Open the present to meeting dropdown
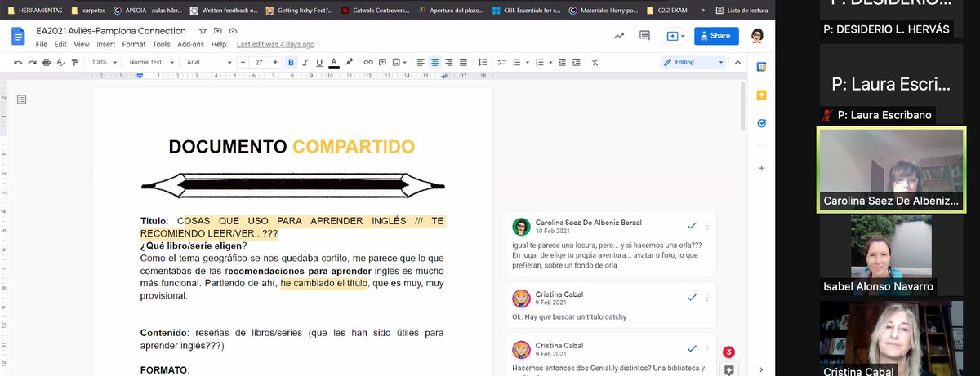The height and width of the screenshot is (376, 980). click(675, 36)
